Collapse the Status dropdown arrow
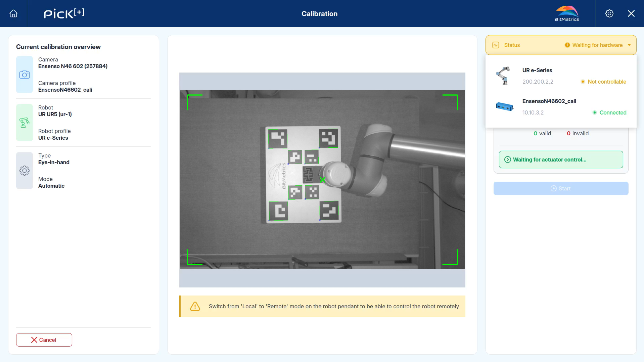This screenshot has width=644, height=362. [629, 45]
